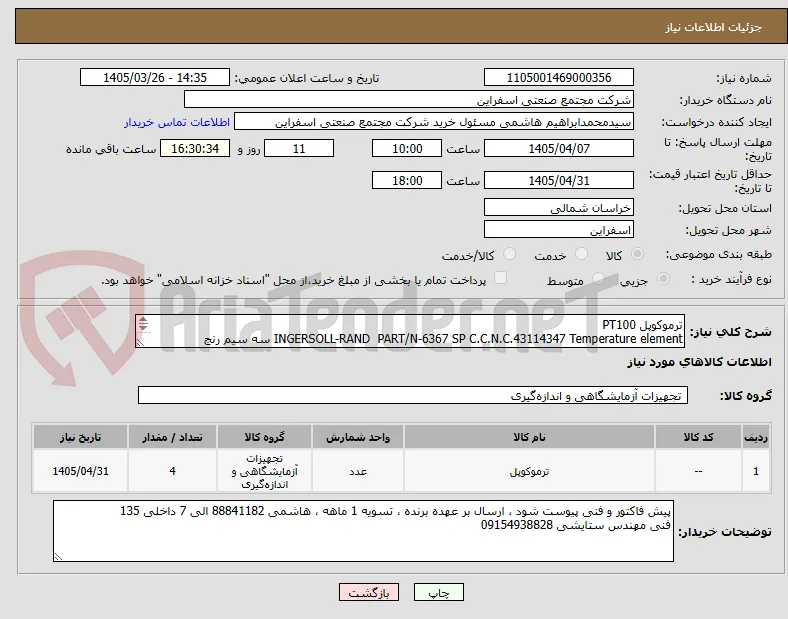Click the response deadline date 1405/04/07 field
The image size is (788, 619).
tap(558, 148)
